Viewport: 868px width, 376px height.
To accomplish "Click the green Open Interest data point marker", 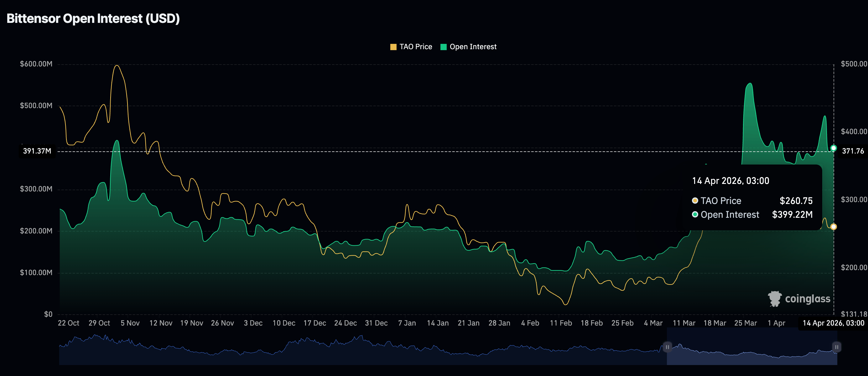I will tap(833, 148).
